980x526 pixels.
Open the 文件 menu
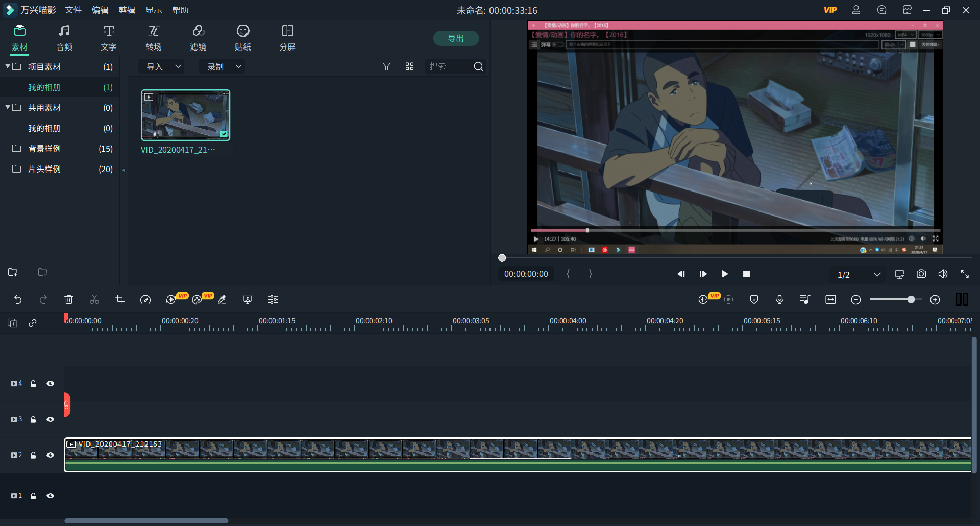coord(73,10)
